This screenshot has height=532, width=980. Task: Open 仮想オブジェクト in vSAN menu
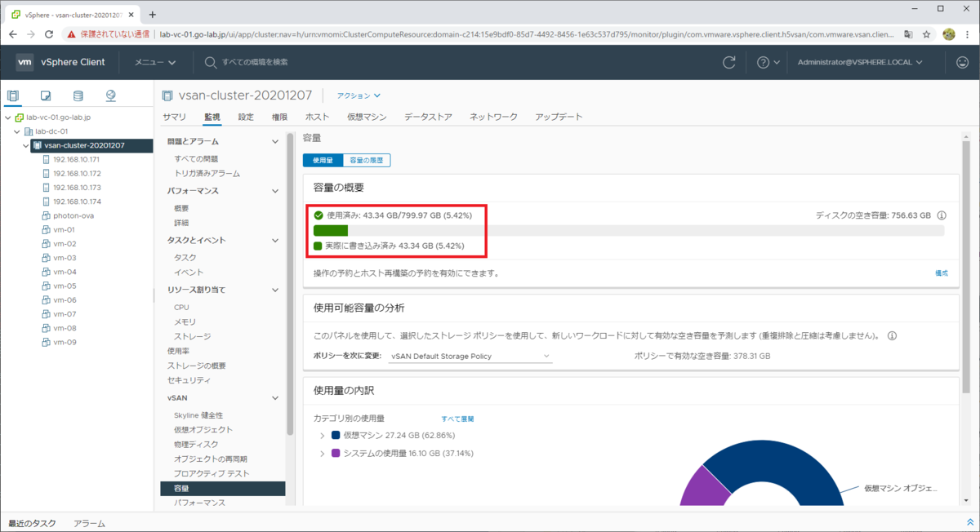click(x=203, y=430)
